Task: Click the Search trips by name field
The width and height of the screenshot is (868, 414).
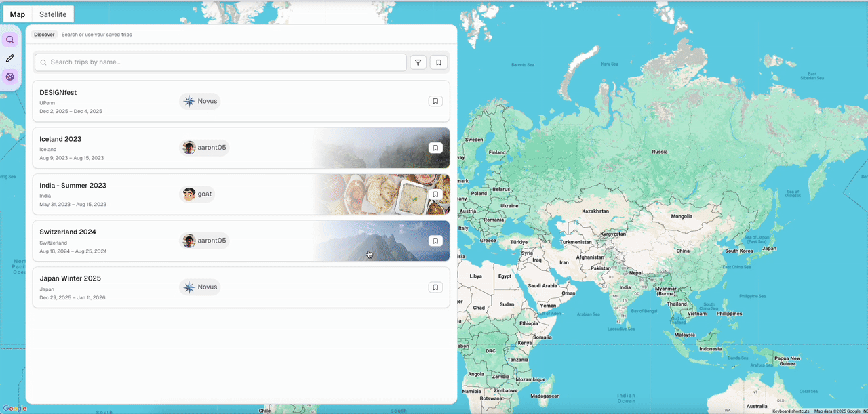Action: pos(220,62)
